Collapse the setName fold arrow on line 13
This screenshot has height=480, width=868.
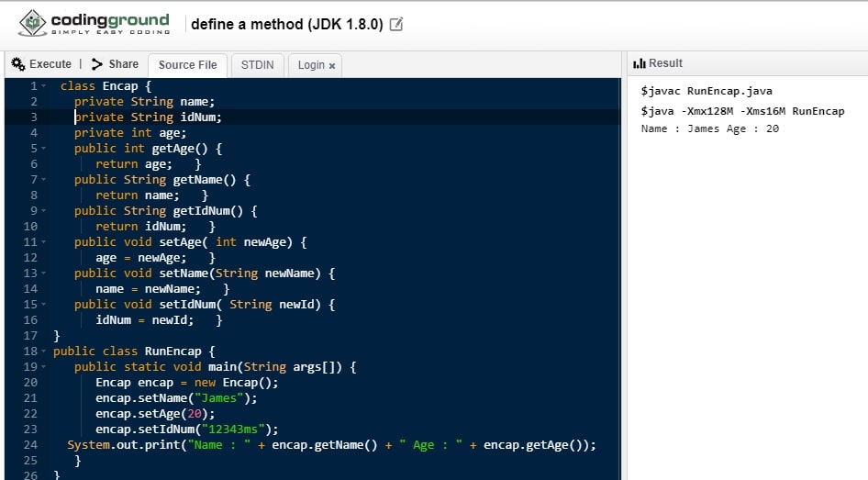[x=43, y=273]
